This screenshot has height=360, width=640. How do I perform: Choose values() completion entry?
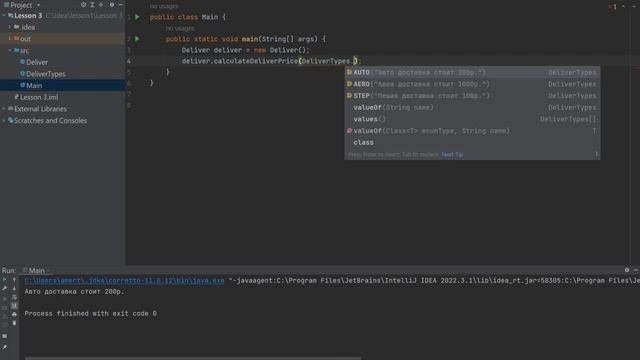pos(472,119)
